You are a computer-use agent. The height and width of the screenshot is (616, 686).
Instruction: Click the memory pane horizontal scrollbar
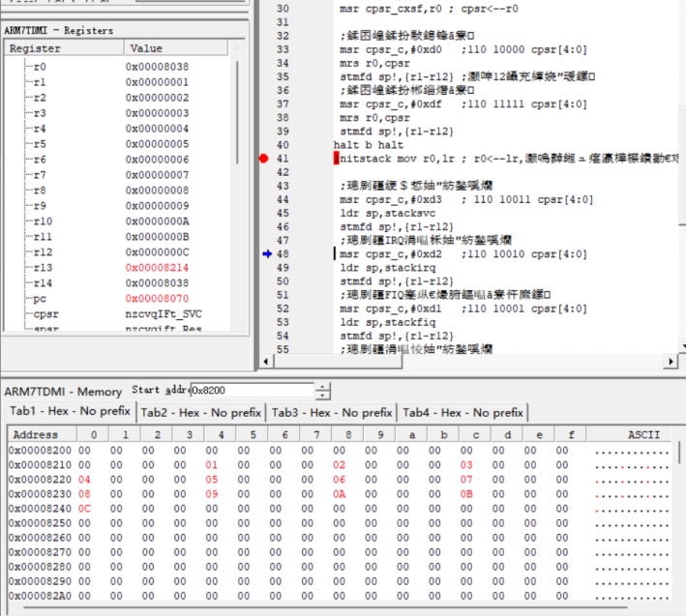(325, 607)
